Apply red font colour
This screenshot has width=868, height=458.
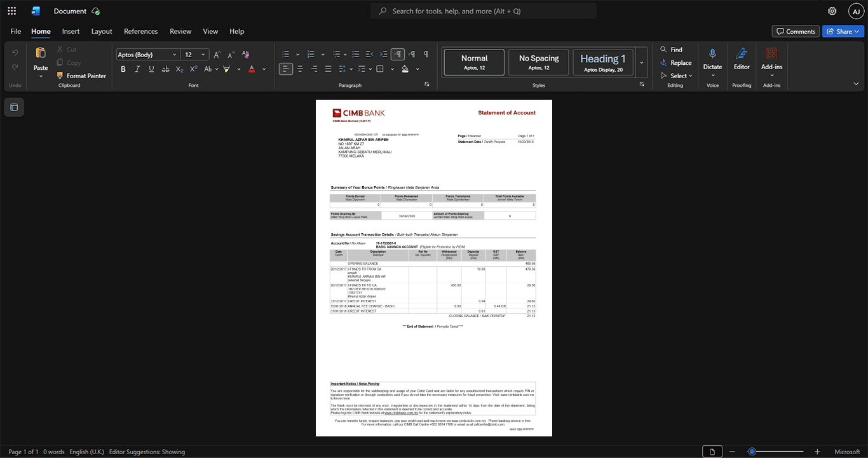[252, 69]
